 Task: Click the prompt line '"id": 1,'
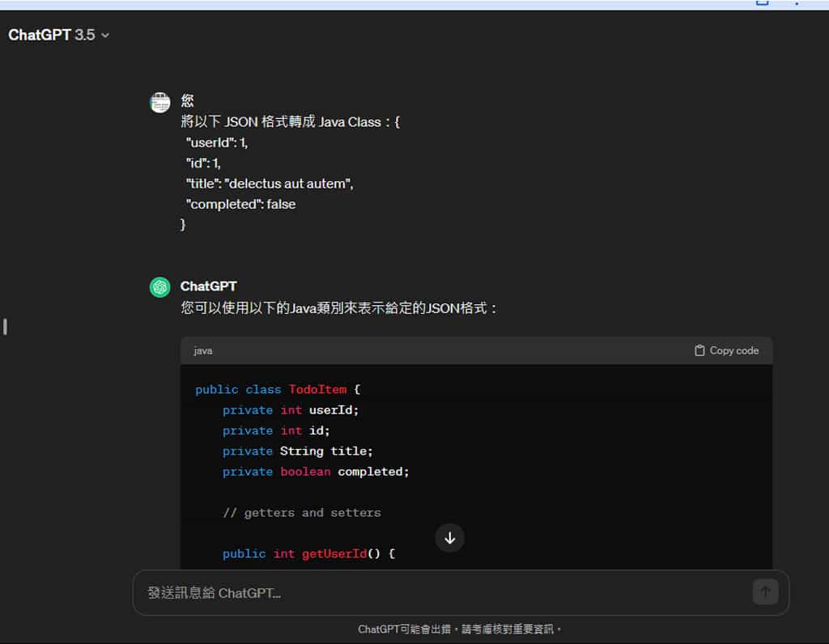203,163
